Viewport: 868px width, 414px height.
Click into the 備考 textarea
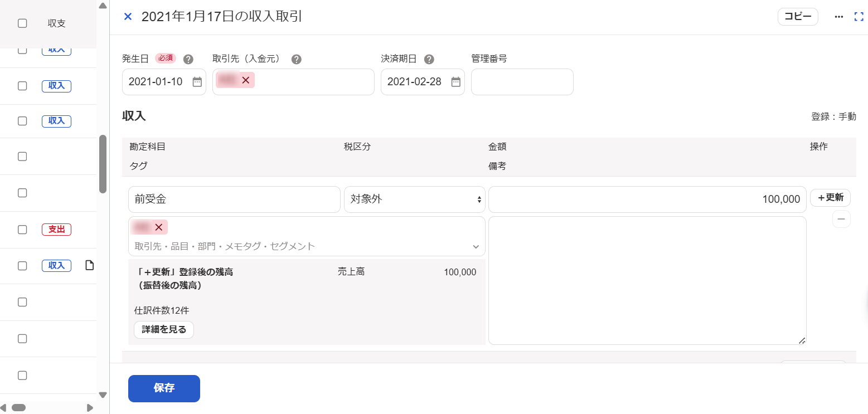tap(647, 281)
